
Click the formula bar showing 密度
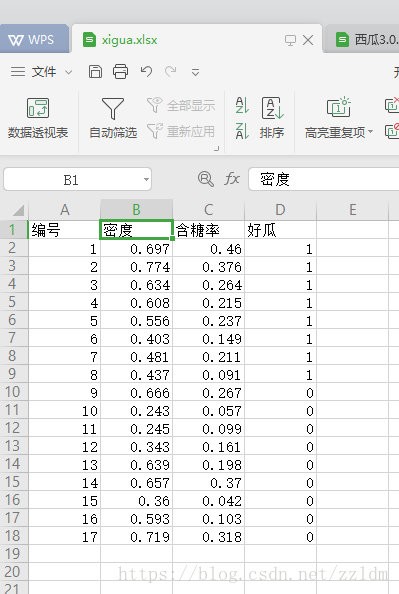pyautogui.click(x=324, y=179)
